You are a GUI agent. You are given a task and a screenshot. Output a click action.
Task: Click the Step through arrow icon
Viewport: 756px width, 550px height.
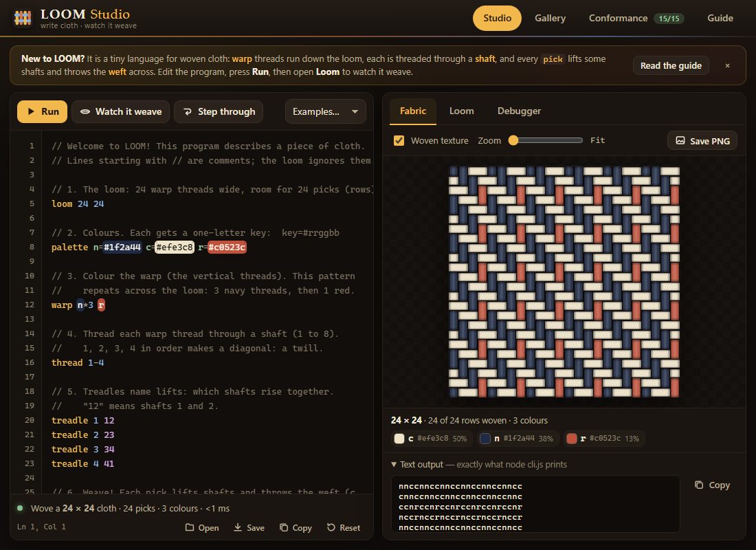pyautogui.click(x=188, y=112)
